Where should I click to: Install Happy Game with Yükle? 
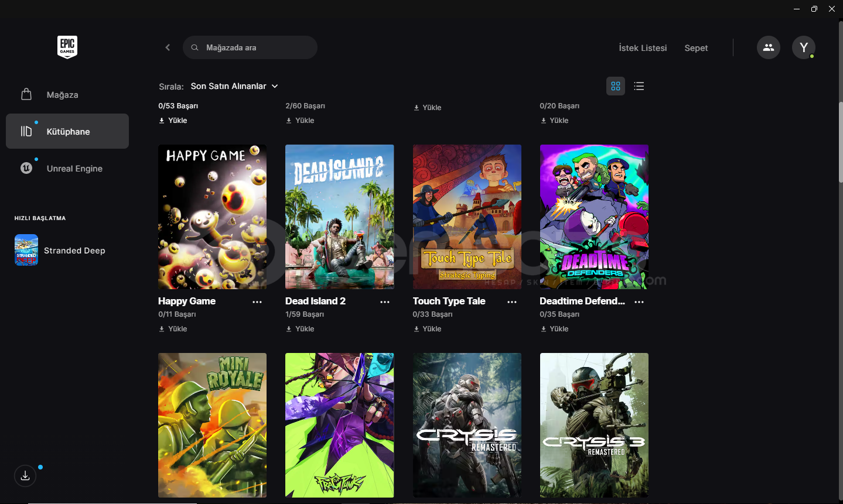click(173, 329)
